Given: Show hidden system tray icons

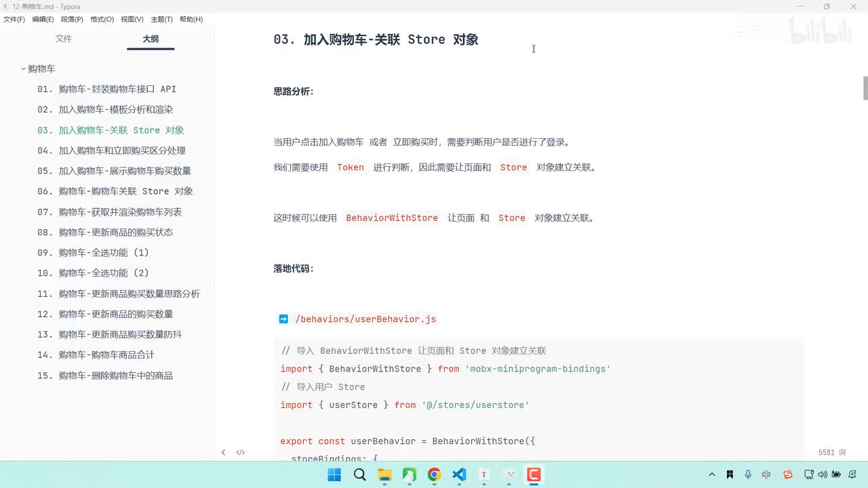Looking at the screenshot, I should point(711,475).
